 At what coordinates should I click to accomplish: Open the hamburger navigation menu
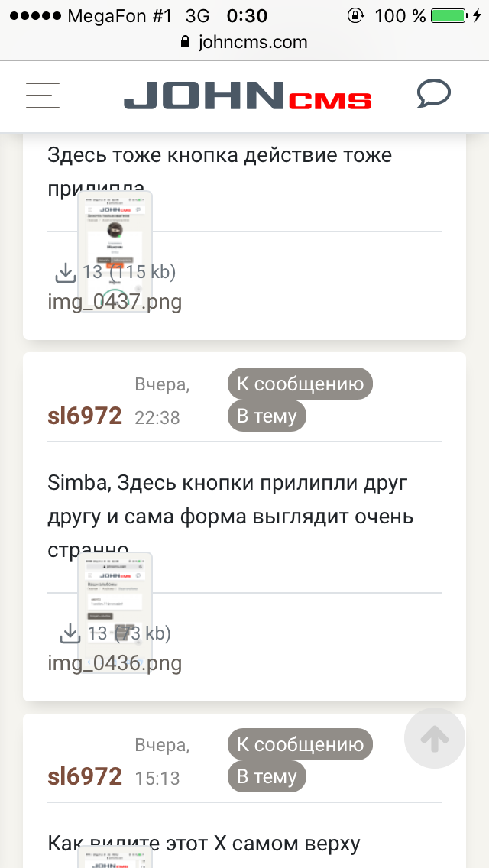(43, 96)
